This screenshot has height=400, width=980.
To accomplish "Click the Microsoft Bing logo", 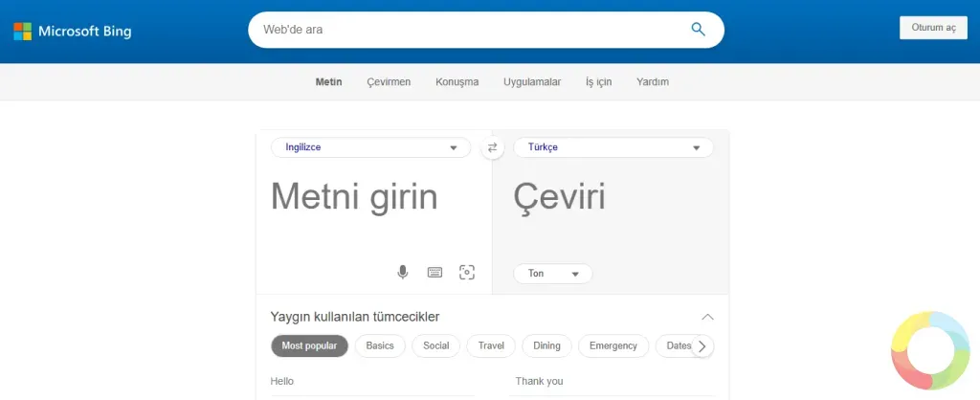I will click(x=73, y=32).
